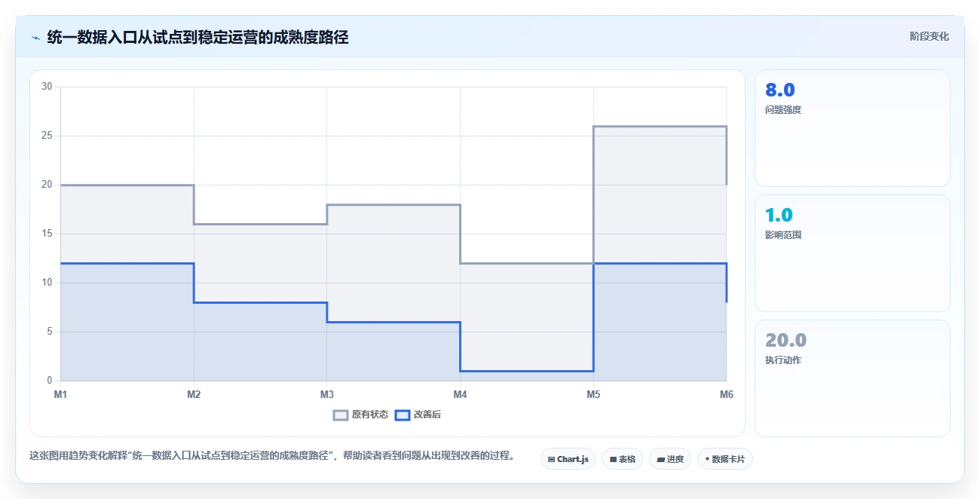Select the 数据卡片 tag chip

pyautogui.click(x=725, y=459)
